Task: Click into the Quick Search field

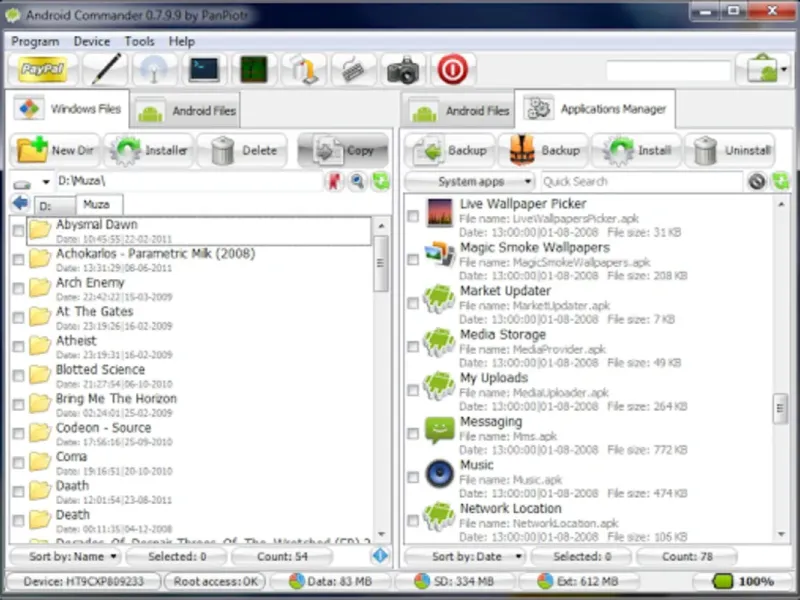Action: pos(641,181)
